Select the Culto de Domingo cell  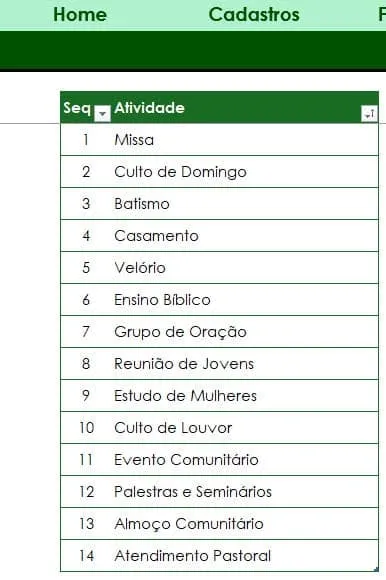(245, 172)
